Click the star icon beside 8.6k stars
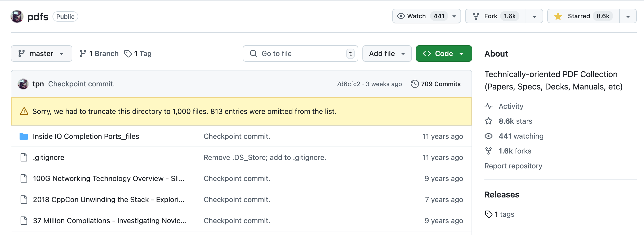Viewport: 644px width, 235px height. (489, 121)
